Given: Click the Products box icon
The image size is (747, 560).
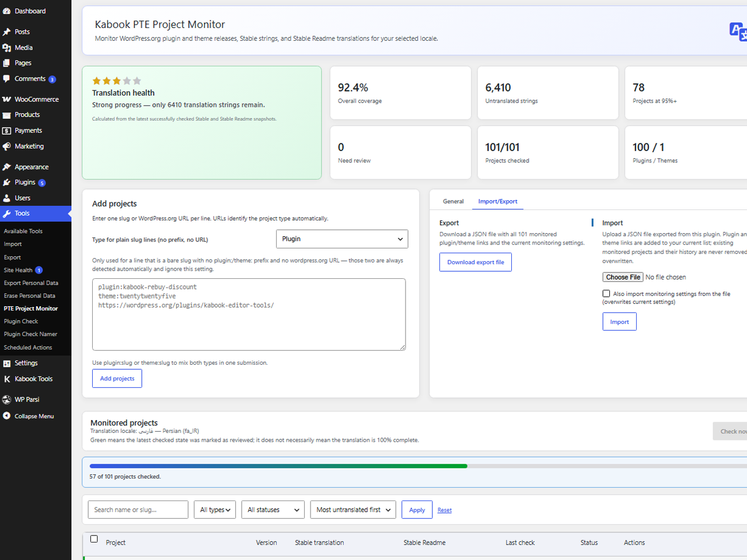Looking at the screenshot, I should point(6,115).
